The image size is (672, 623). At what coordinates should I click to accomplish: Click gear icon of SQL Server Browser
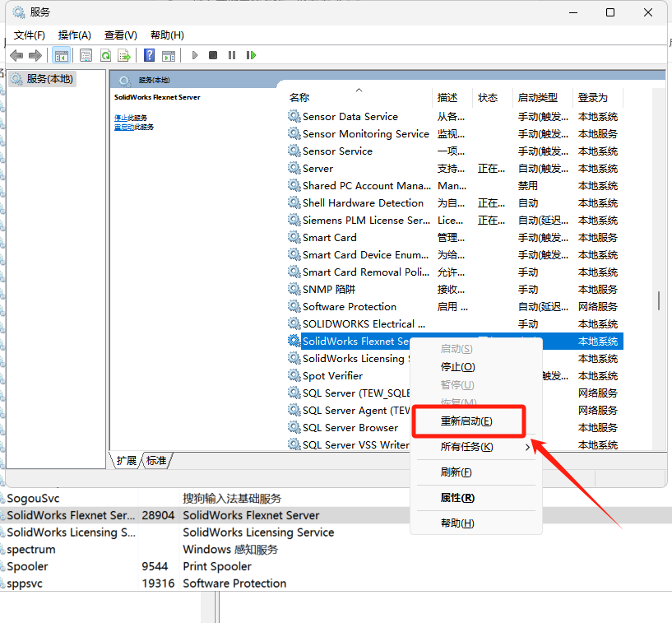point(294,427)
